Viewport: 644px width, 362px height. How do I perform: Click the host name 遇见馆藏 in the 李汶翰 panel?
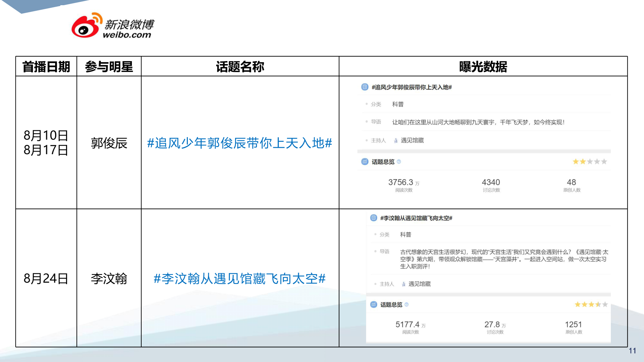tap(419, 284)
